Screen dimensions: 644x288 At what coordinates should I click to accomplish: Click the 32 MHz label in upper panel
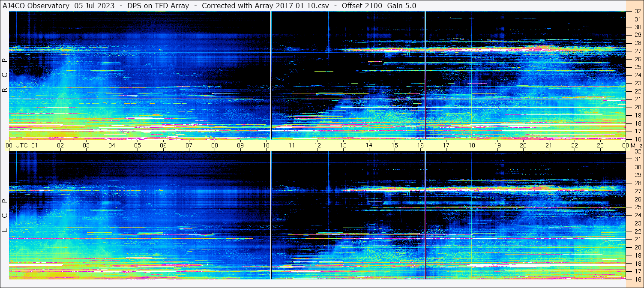click(637, 12)
